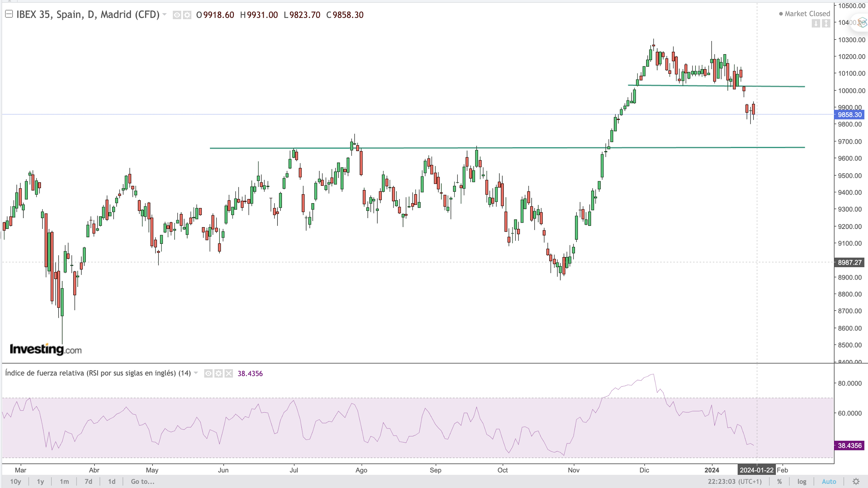The image size is (868, 488).
Task: Open the Go to... date dialog
Action: point(142,481)
